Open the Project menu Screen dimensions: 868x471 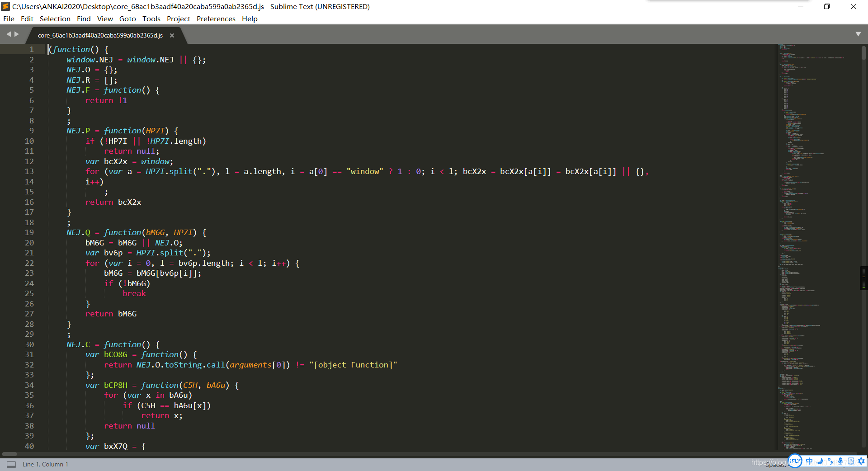click(179, 19)
